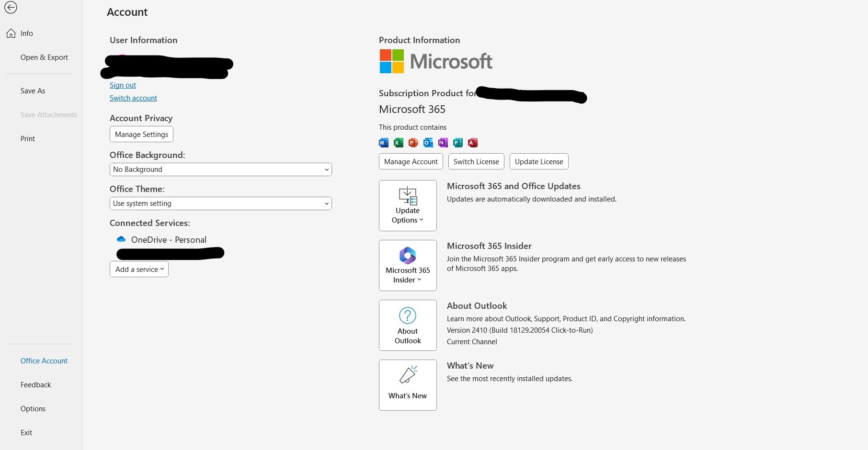Viewport: 868px width, 450px height.
Task: Click the Switch License button
Action: (x=476, y=161)
